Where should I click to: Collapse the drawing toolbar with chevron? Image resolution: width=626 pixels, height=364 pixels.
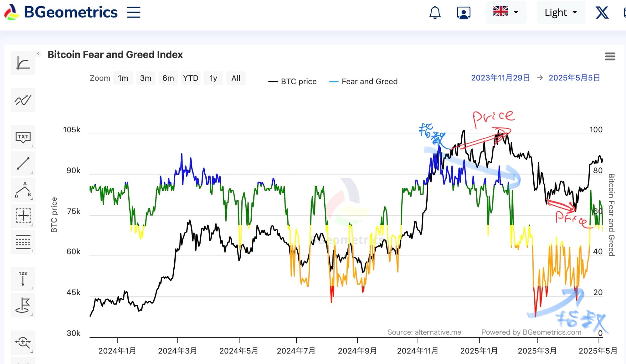(38, 54)
